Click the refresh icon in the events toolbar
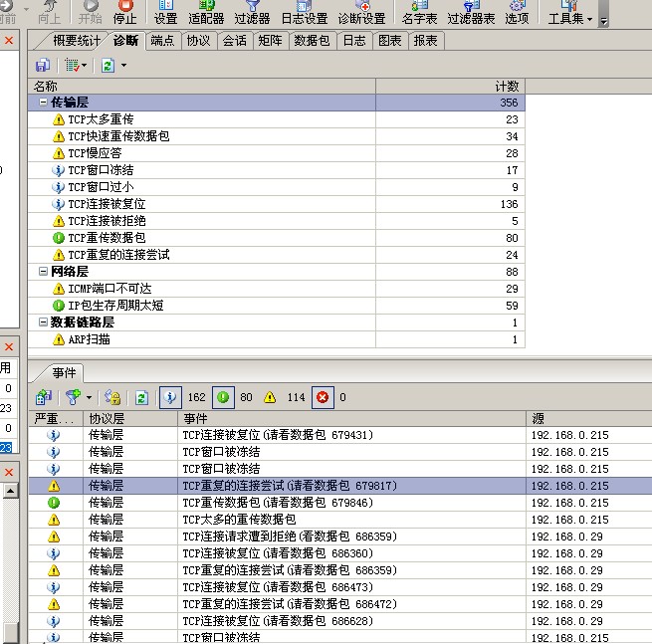 [x=141, y=397]
